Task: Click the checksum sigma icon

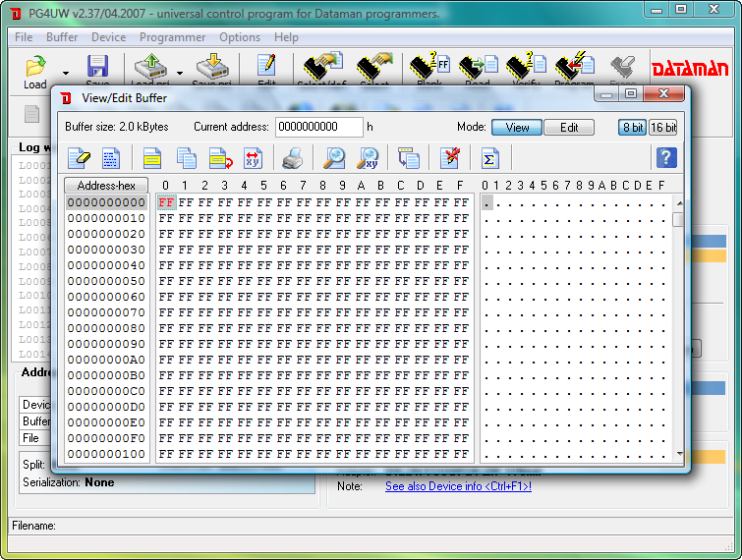Action: 489,158
